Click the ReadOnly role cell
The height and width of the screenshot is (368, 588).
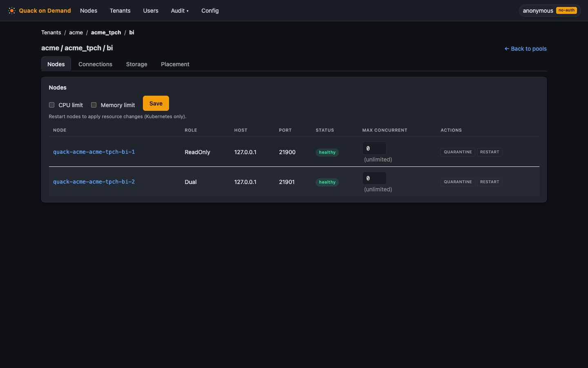coord(197,152)
